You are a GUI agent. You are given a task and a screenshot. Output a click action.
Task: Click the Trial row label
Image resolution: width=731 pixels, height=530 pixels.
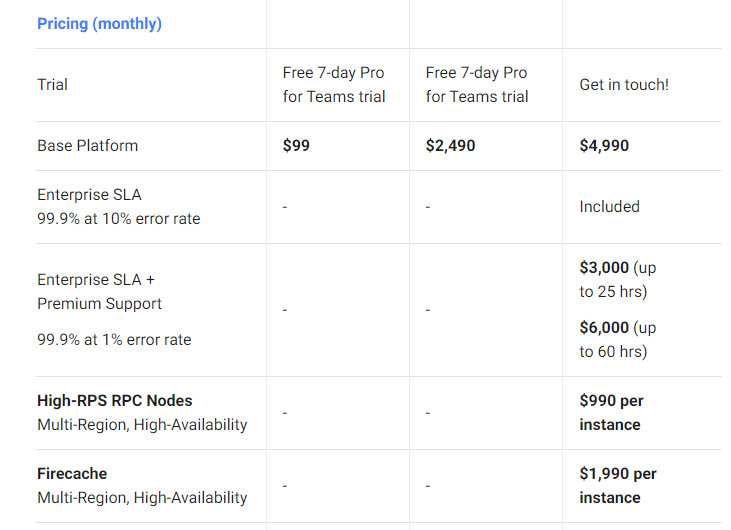click(x=53, y=85)
